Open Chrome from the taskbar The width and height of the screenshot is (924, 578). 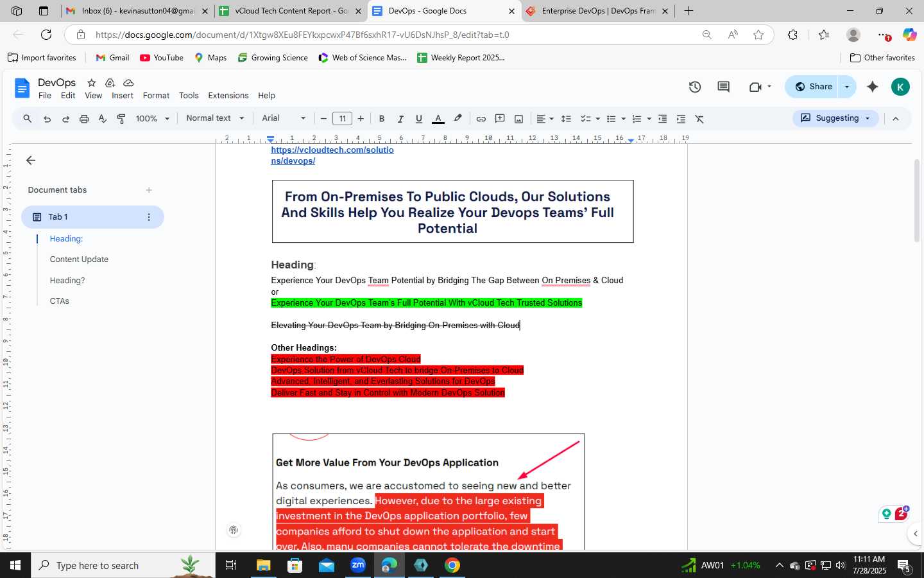452,565
